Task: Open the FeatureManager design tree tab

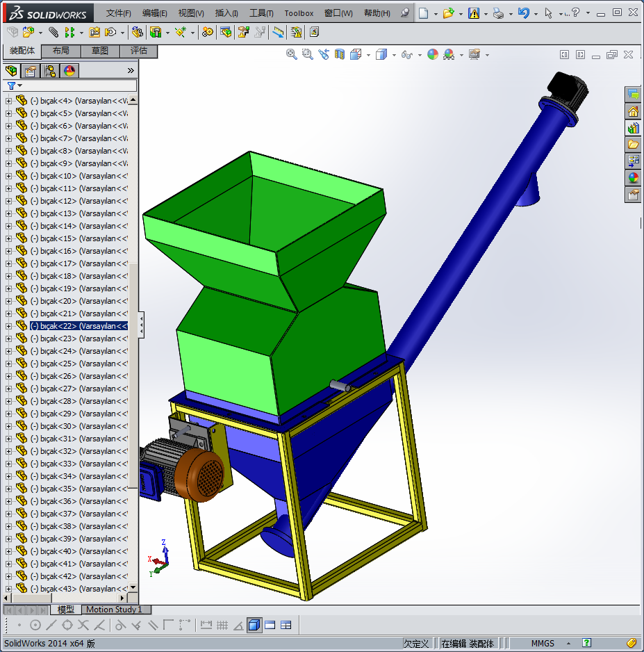Action: point(12,71)
